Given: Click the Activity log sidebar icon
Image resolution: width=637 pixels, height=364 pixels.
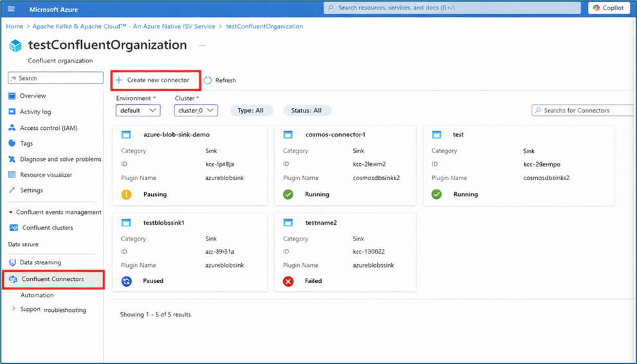Looking at the screenshot, I should coord(12,112).
